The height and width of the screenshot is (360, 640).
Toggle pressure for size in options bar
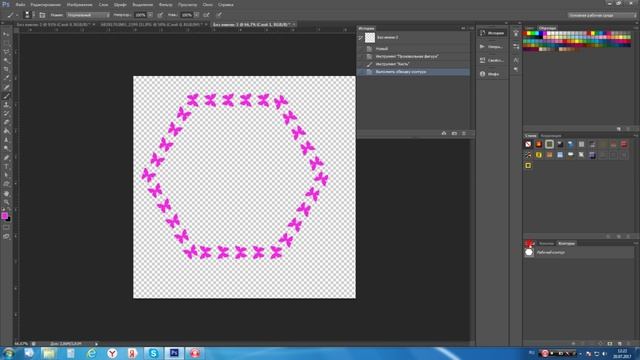pos(219,15)
